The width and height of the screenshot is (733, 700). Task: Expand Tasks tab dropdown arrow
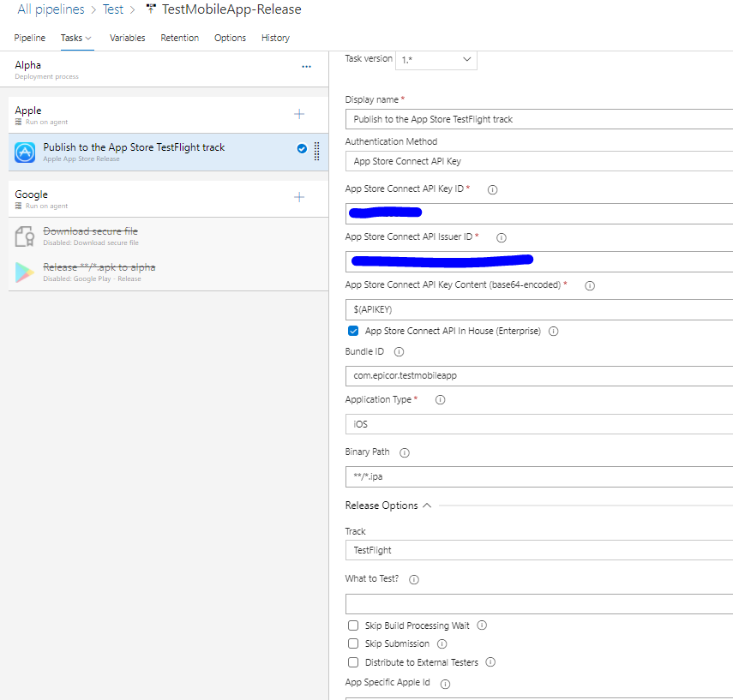point(88,39)
